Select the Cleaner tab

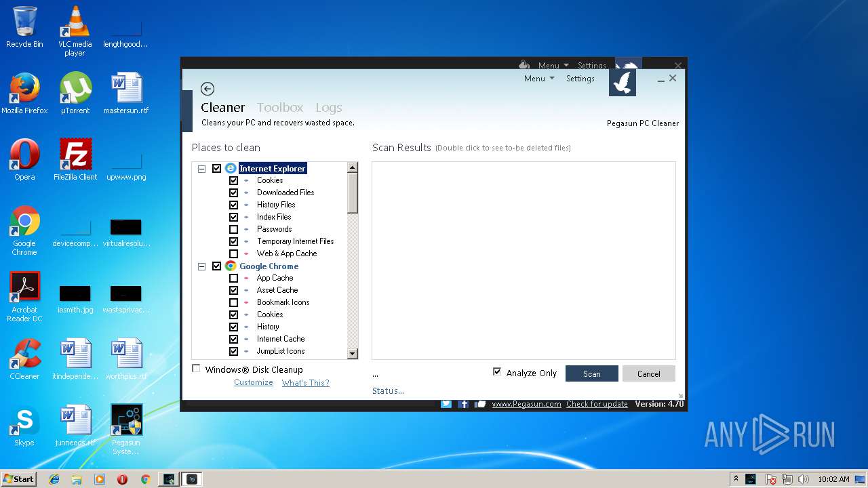[x=222, y=107]
